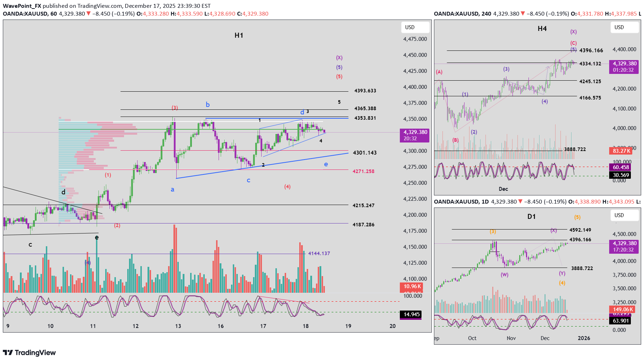Select the 4393.633 horizontal level label
The width and height of the screenshot is (644, 361).
(365, 91)
